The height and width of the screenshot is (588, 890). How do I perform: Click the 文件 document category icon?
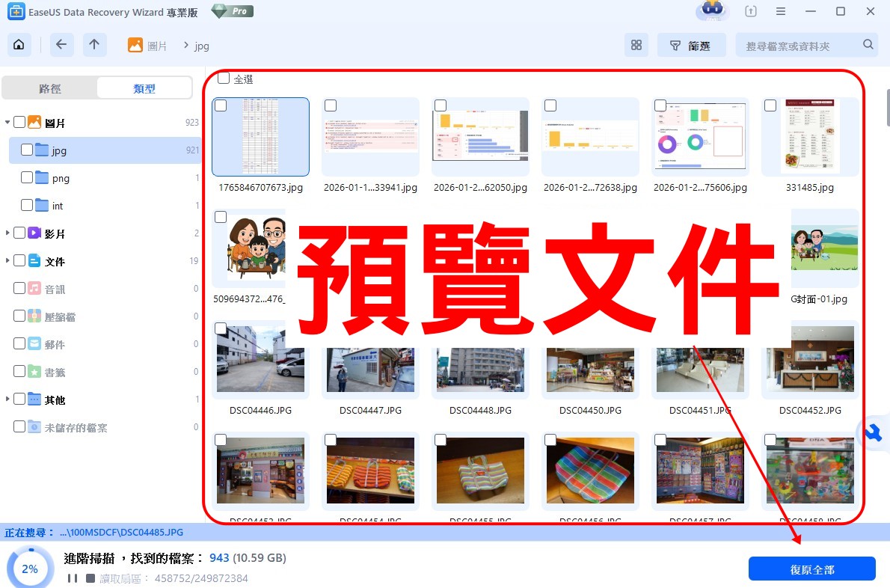point(34,260)
